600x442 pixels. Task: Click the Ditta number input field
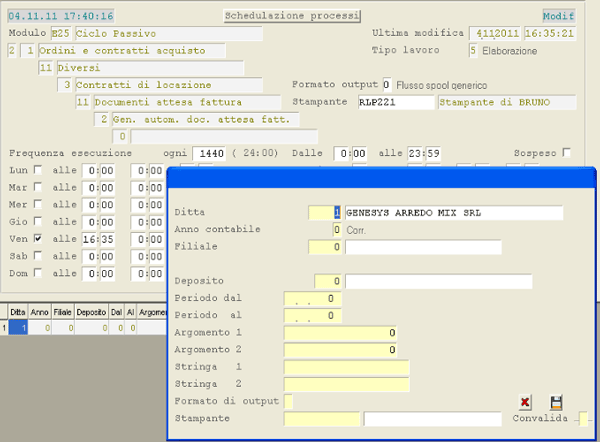click(x=325, y=212)
